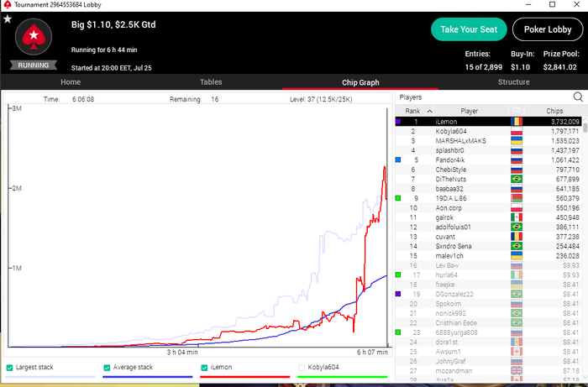This screenshot has height=387, width=588.
Task: Click Kobyla604's Polish flag icon
Action: coord(517,131)
